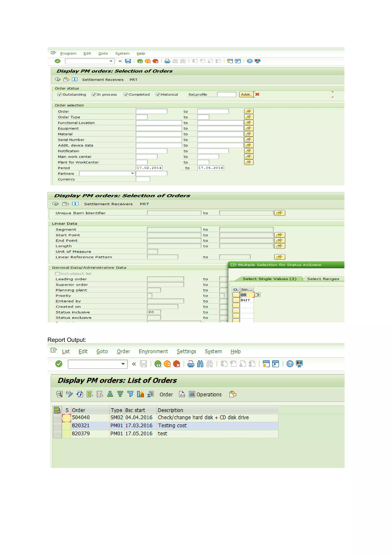Toggle the incl.object list checkbox
Viewport: 392px width, 555px height.
pos(57,274)
